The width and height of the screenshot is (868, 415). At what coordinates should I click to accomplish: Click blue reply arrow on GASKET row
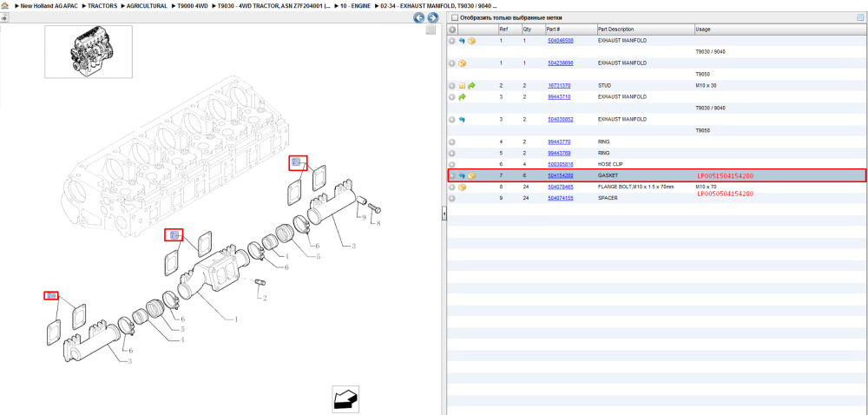(x=463, y=176)
